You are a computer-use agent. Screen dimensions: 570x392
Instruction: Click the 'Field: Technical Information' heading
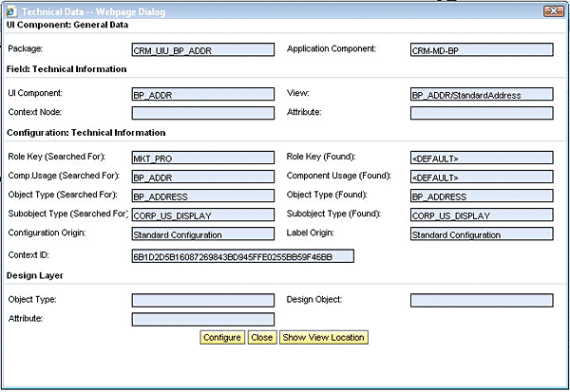click(x=66, y=69)
